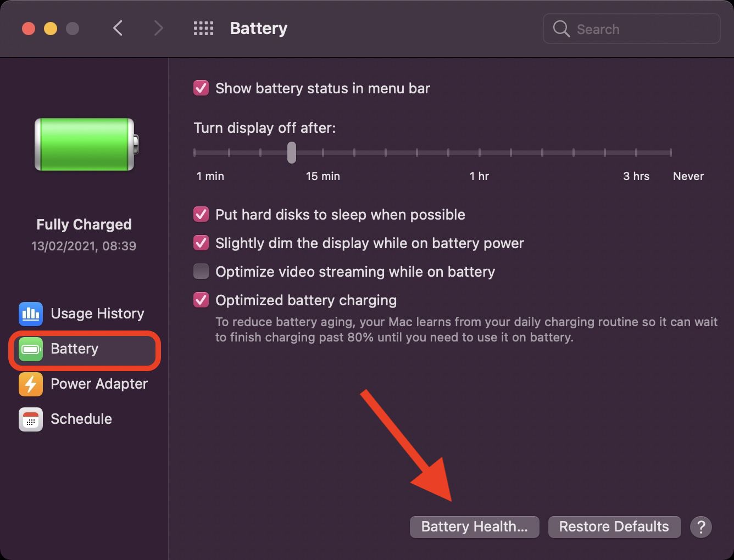Open Battery Health settings
This screenshot has width=734, height=560.
coord(474,527)
